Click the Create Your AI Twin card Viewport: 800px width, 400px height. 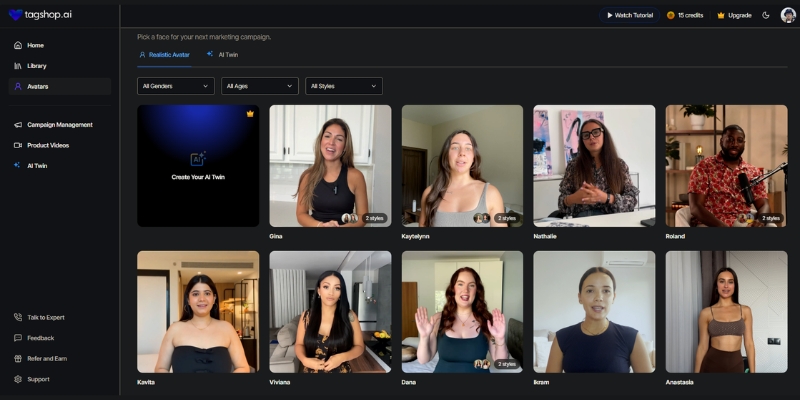point(198,165)
